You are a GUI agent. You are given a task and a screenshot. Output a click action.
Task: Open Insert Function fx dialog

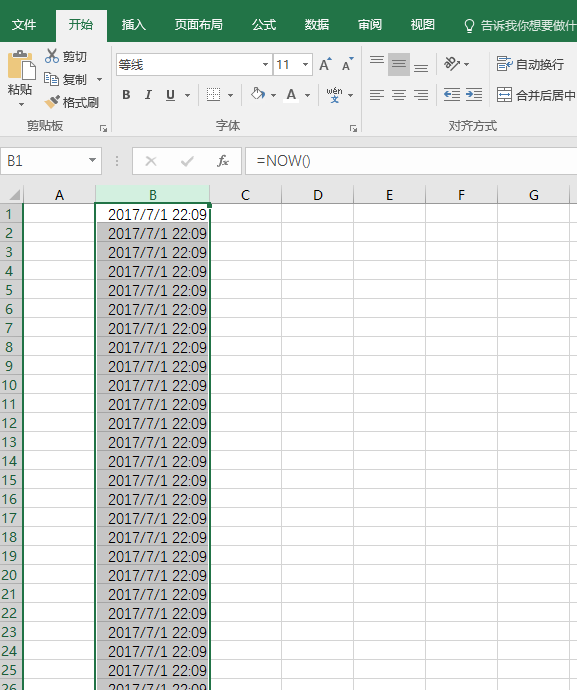[x=223, y=161]
